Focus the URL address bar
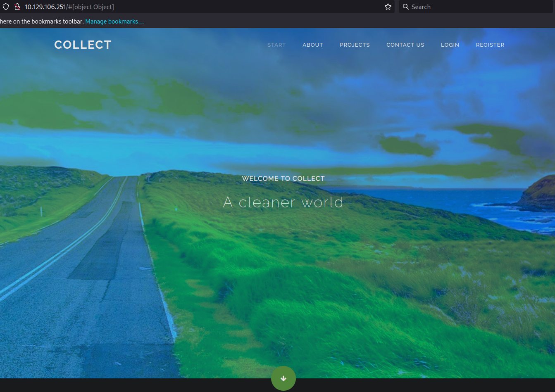Image resolution: width=555 pixels, height=392 pixels. [207, 7]
